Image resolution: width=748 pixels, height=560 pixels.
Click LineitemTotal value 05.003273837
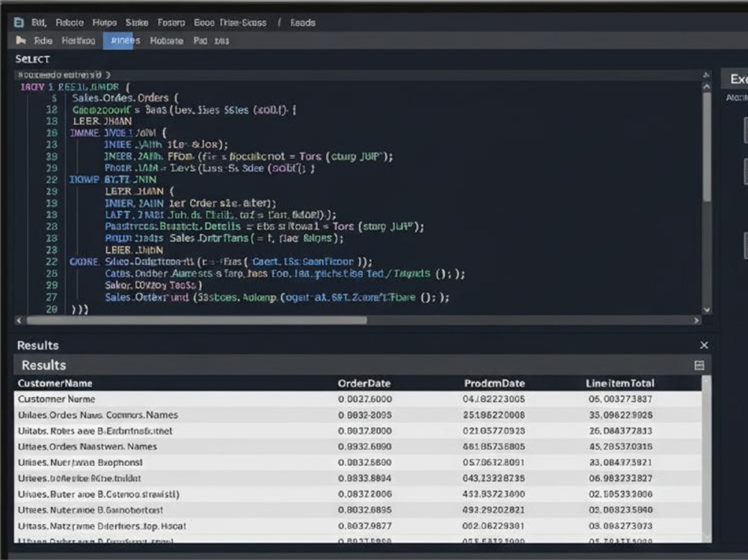620,399
